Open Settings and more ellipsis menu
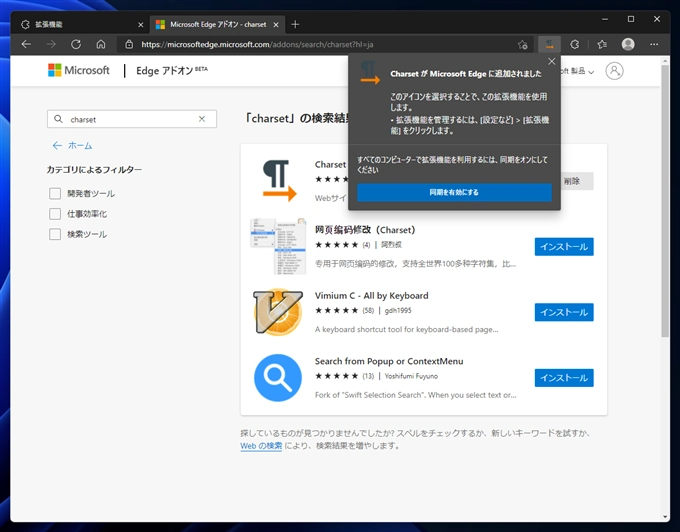This screenshot has height=532, width=680. [x=654, y=44]
